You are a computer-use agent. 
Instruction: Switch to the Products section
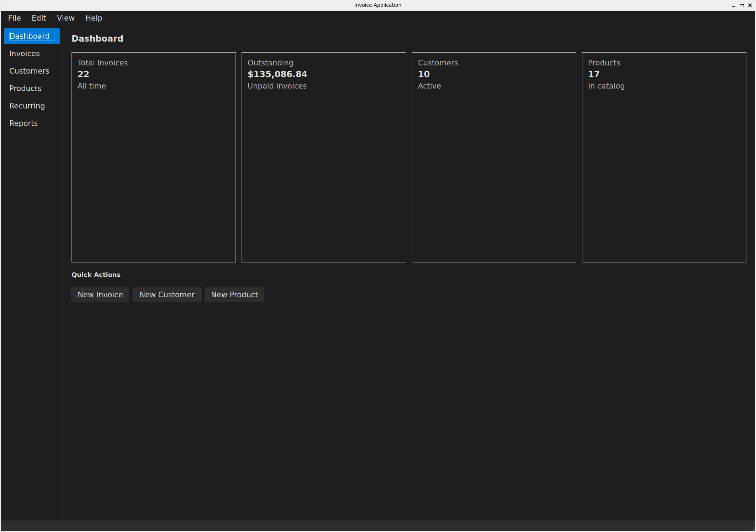(25, 88)
